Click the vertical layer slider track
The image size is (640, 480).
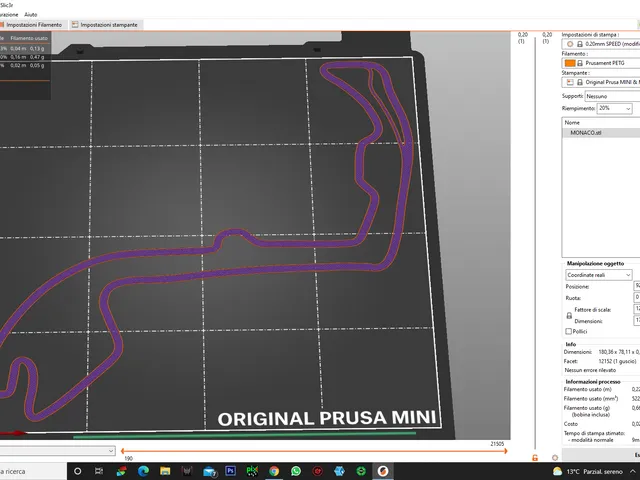coord(535,245)
